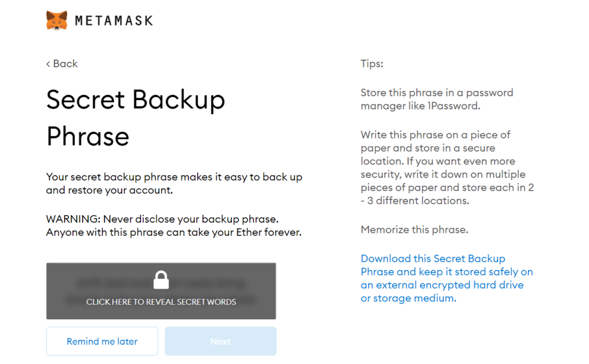
Task: Choose Remind me later
Action: coord(102,341)
